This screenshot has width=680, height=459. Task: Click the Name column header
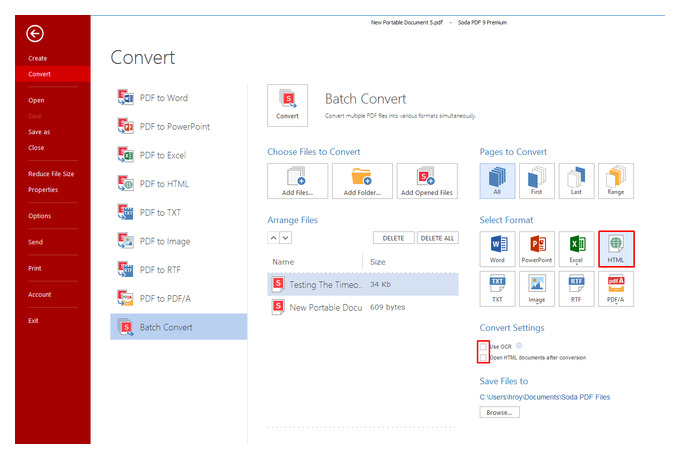[283, 262]
